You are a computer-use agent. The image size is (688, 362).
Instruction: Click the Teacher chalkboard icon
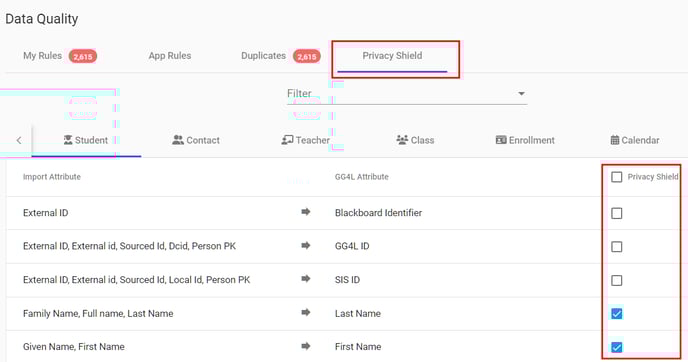(x=287, y=140)
